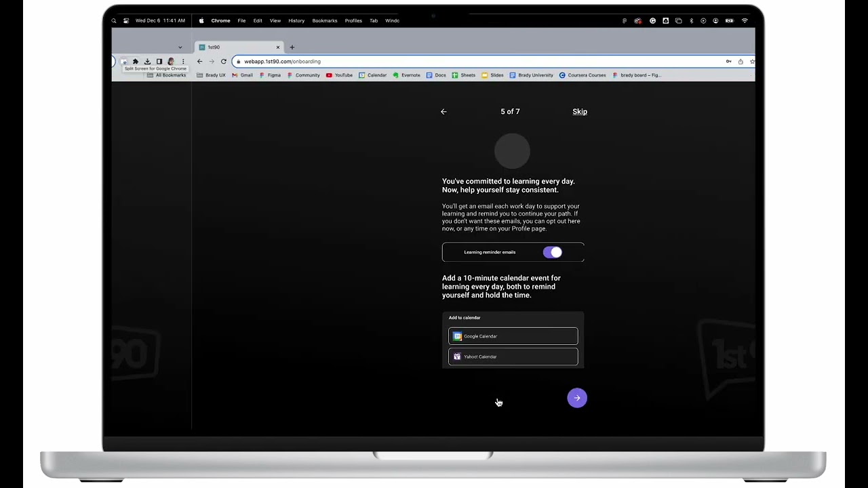This screenshot has height=488, width=868.
Task: Open the View menu
Action: tap(275, 21)
